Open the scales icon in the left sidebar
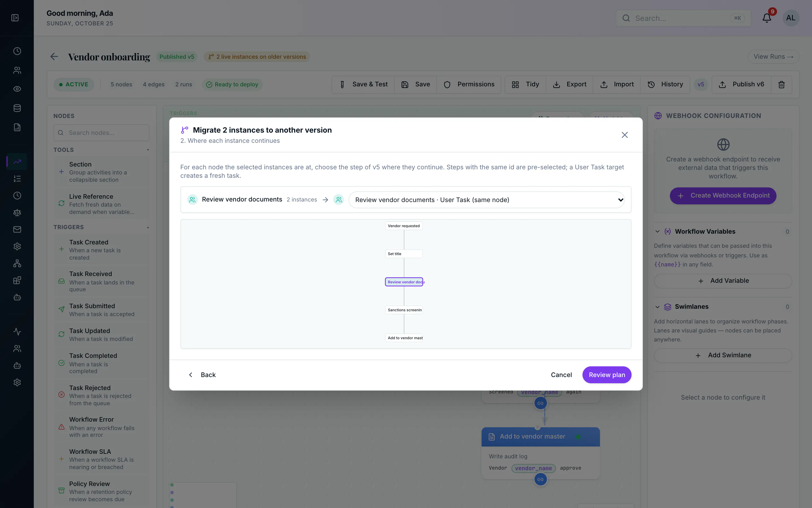The height and width of the screenshot is (508, 812). click(x=17, y=213)
